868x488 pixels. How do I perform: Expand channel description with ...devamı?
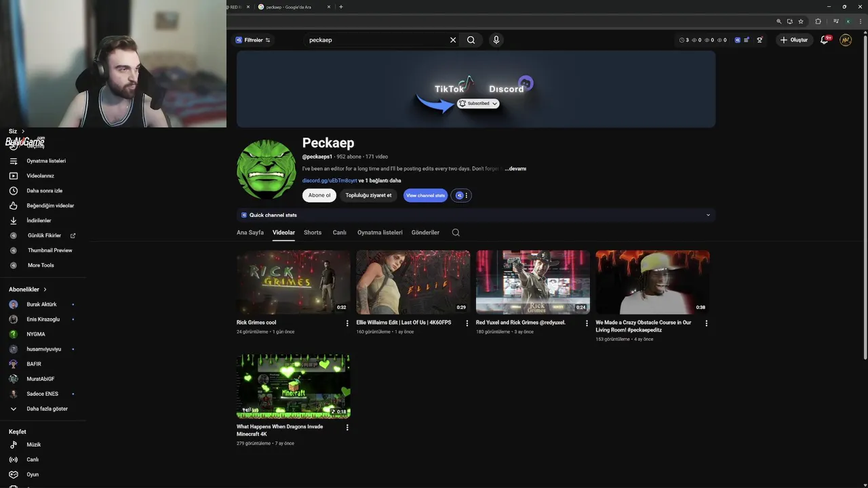tap(515, 169)
